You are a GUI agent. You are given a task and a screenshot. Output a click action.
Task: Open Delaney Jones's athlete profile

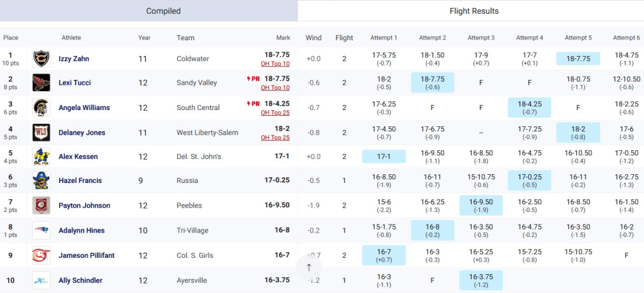(82, 133)
